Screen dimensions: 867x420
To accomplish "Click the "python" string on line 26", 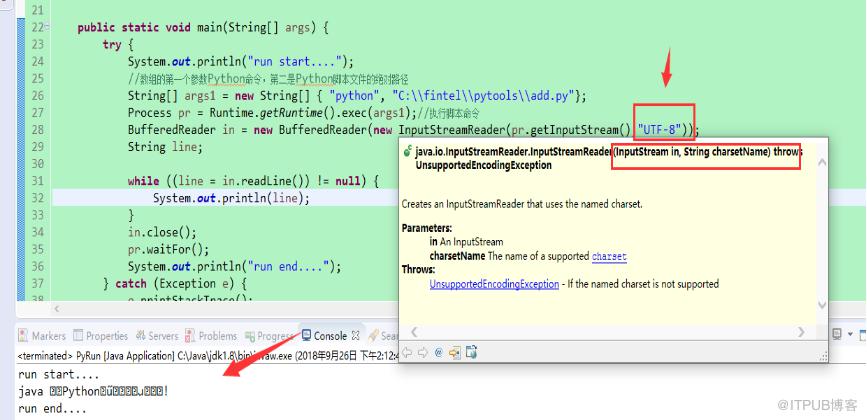I will point(352,96).
